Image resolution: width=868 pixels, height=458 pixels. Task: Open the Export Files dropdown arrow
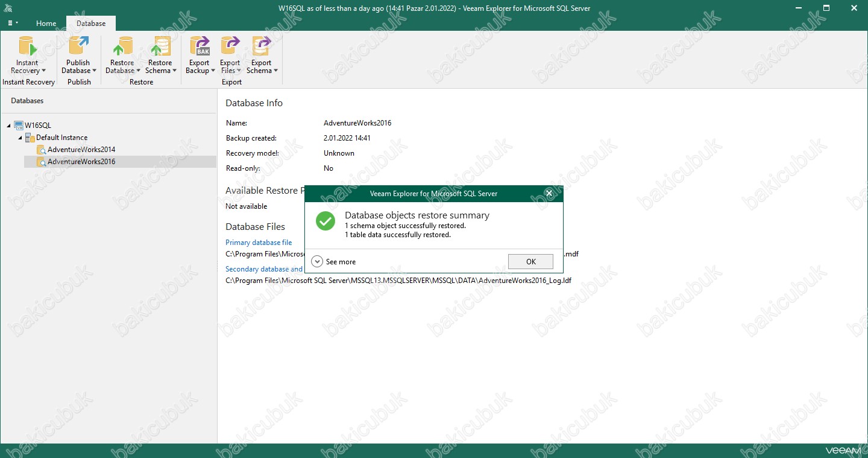tap(239, 71)
